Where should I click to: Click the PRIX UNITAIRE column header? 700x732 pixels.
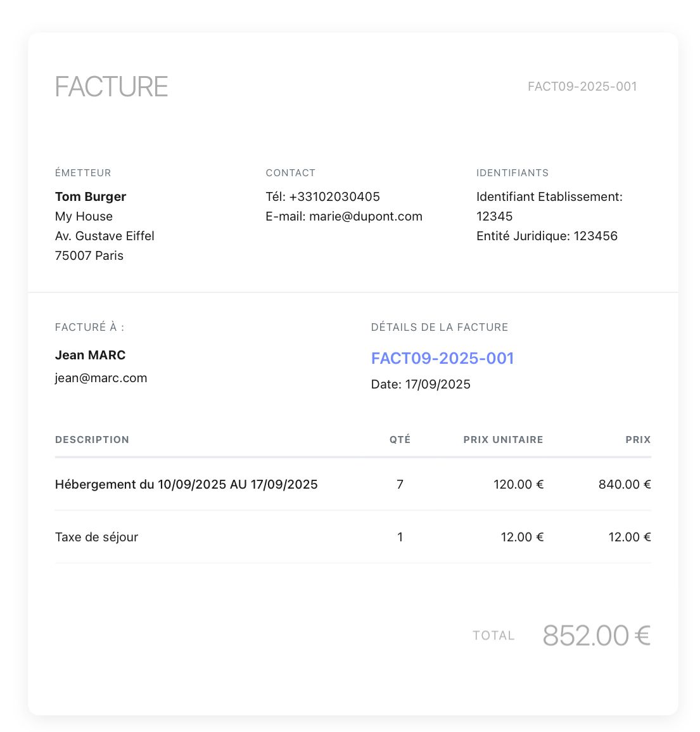point(503,440)
